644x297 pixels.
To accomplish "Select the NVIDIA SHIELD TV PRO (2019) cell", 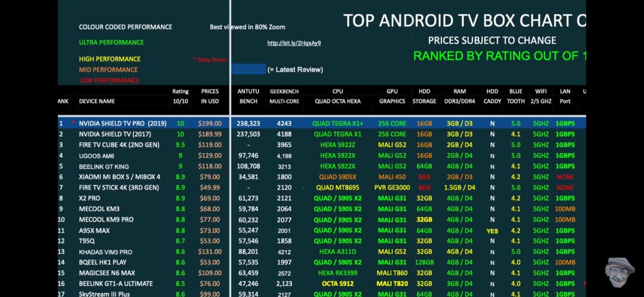I will pos(122,124).
